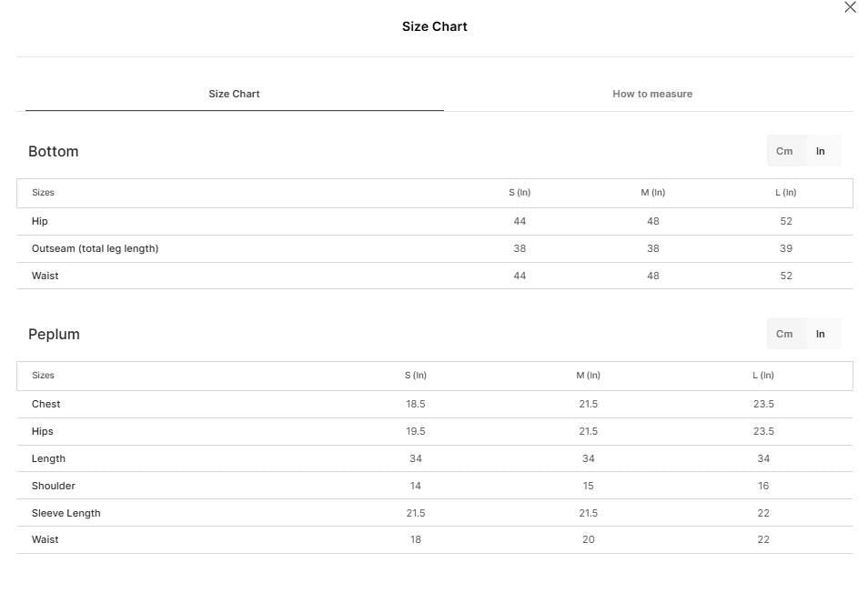868x613 pixels.
Task: Click the Sleeve Length row label
Action: [x=66, y=513]
